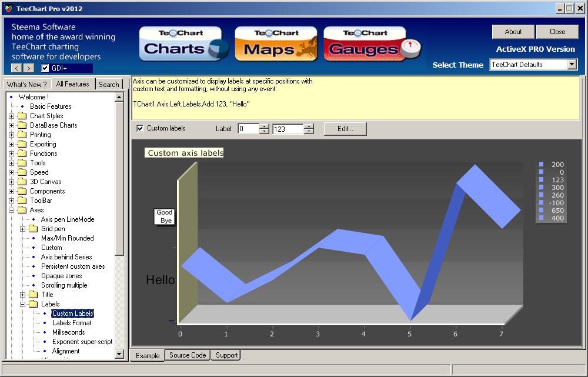Select Alignment tree item
Viewport: 588px width, 377px height.
point(66,351)
